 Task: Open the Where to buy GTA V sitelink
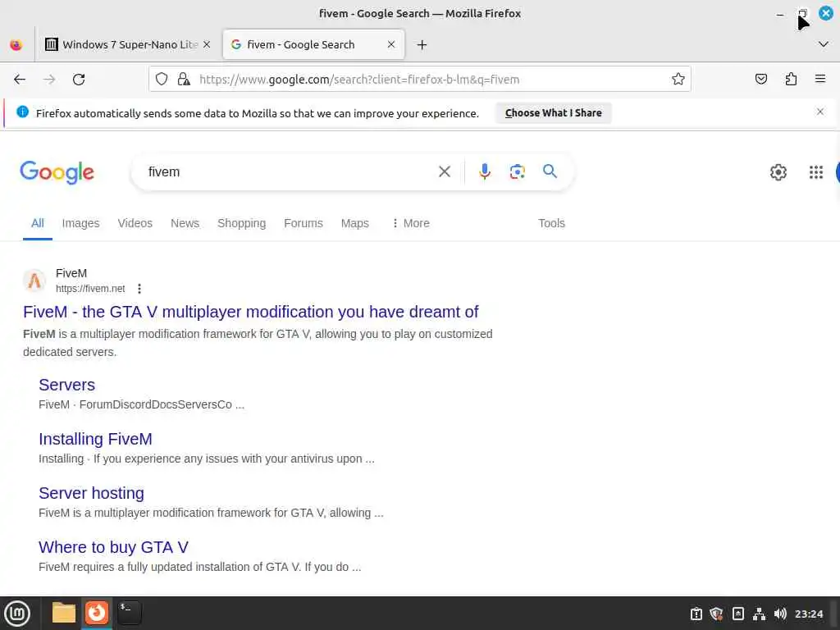click(113, 547)
